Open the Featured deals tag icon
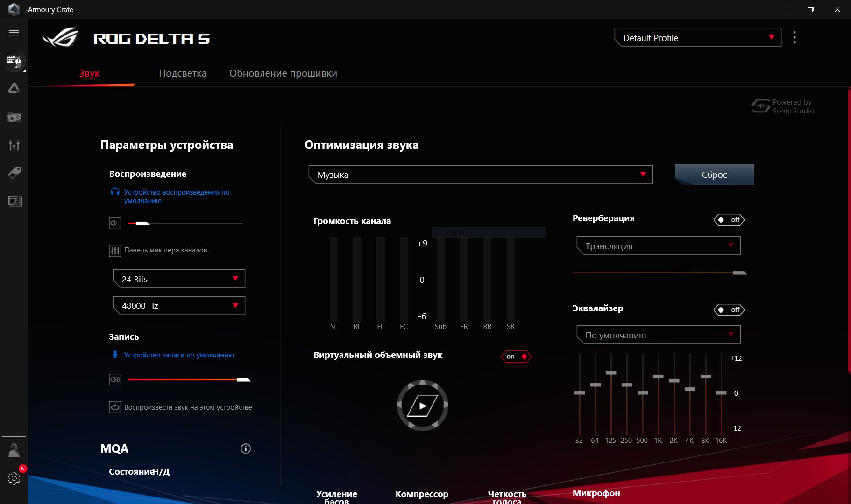This screenshot has width=851, height=504. (14, 173)
